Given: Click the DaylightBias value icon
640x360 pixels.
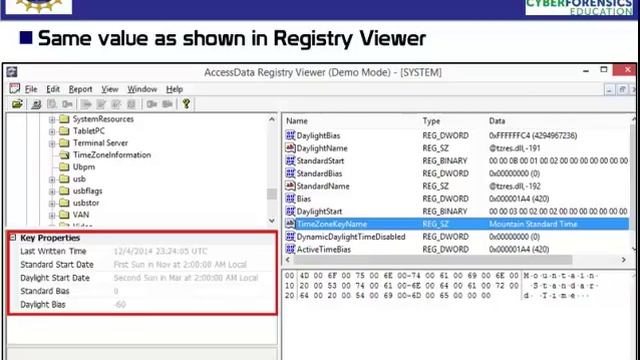Looking at the screenshot, I should [290, 135].
